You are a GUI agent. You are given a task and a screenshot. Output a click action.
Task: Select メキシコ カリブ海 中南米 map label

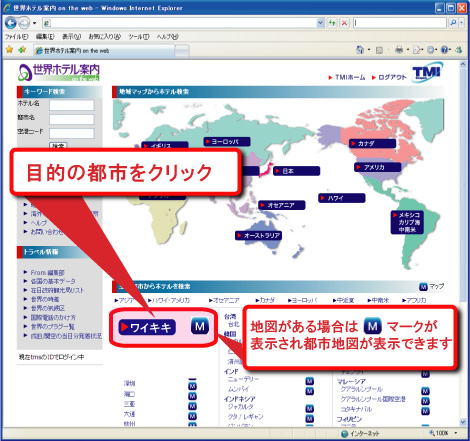coord(407,222)
